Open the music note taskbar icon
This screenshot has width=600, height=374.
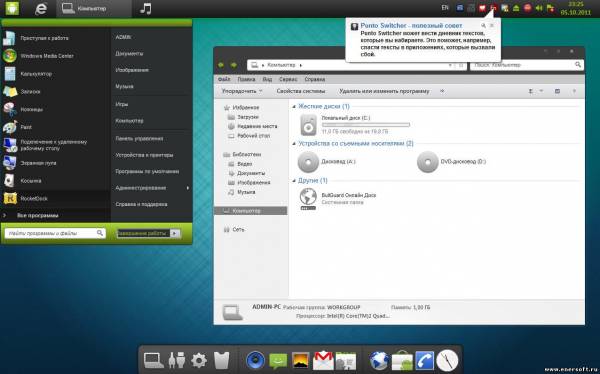(x=145, y=8)
